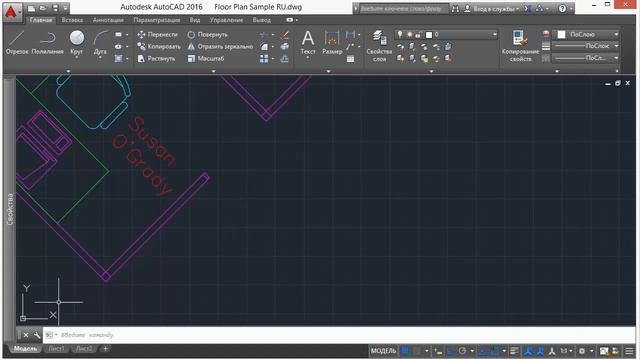Switch to the Параметризация ribbon tab

click(x=157, y=20)
